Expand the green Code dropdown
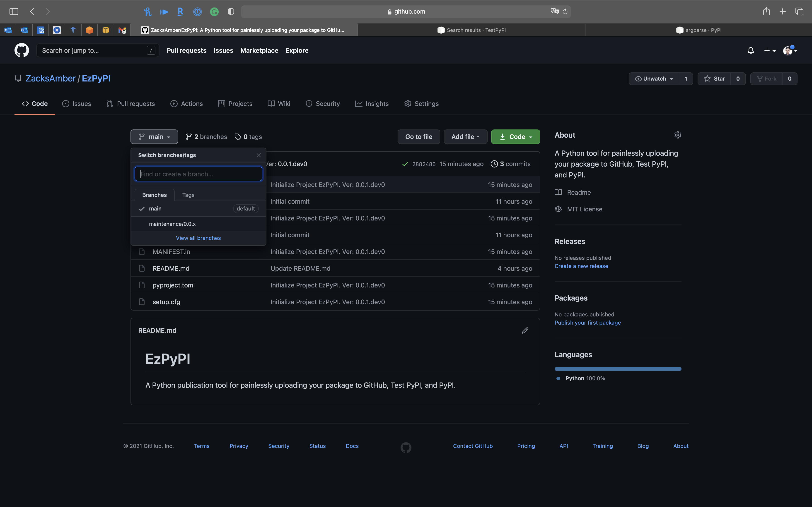 click(515, 137)
